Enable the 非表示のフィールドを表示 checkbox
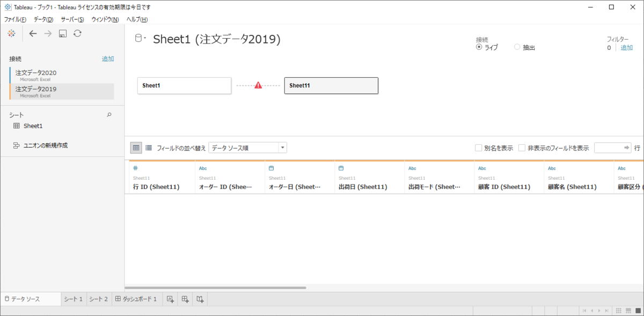This screenshot has height=316, width=644. 522,148
